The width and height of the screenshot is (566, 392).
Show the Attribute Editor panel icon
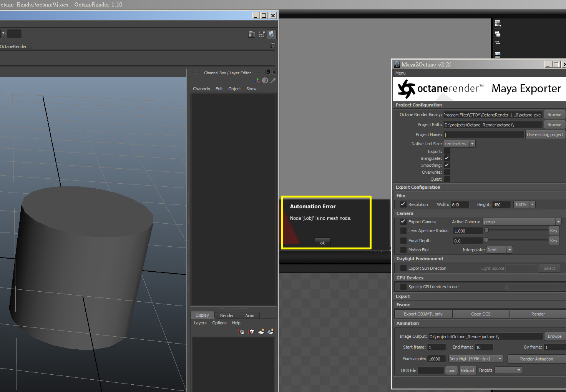click(252, 34)
